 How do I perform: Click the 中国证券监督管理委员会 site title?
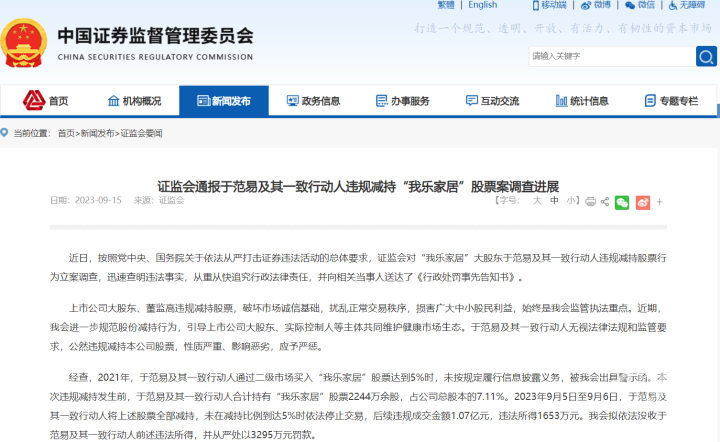coord(156,36)
